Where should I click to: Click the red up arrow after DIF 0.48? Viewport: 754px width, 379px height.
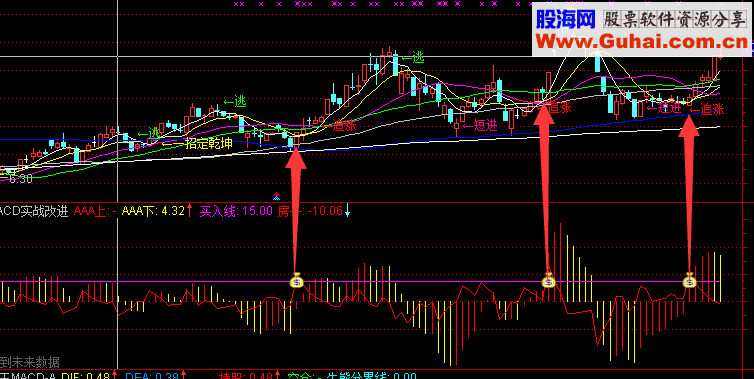[115, 375]
